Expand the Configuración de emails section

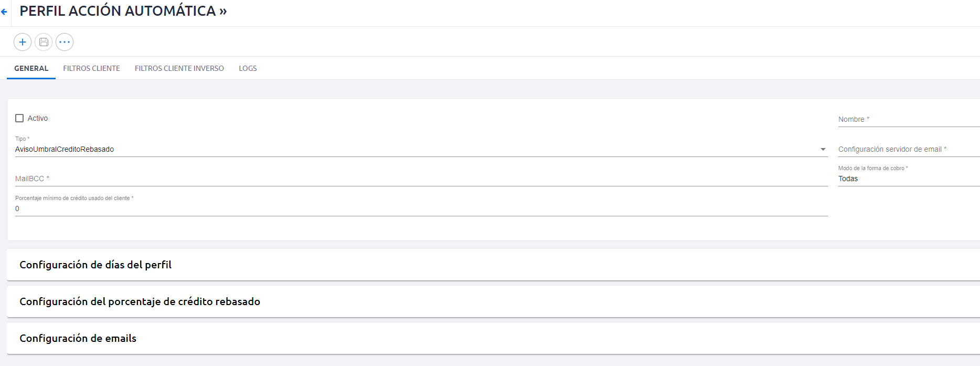493,338
